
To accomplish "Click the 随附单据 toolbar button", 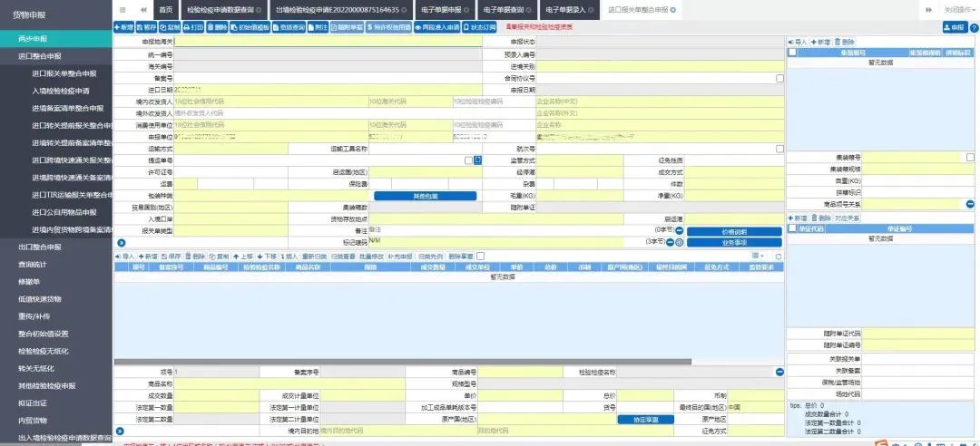I will pyautogui.click(x=347, y=27).
